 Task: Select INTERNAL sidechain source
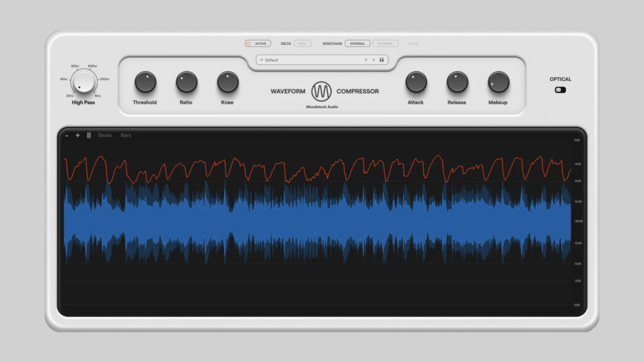click(357, 43)
